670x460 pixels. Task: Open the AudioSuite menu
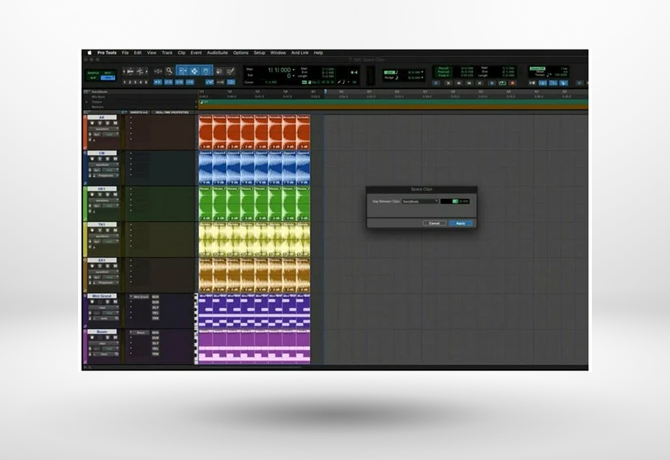[x=217, y=53]
